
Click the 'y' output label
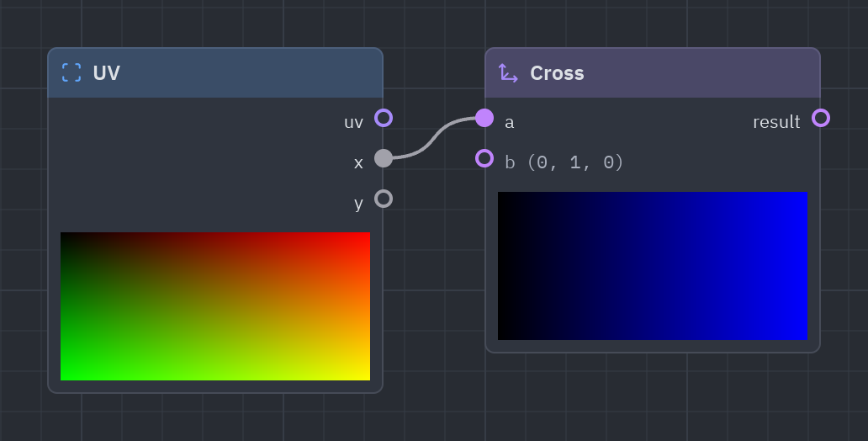(358, 204)
